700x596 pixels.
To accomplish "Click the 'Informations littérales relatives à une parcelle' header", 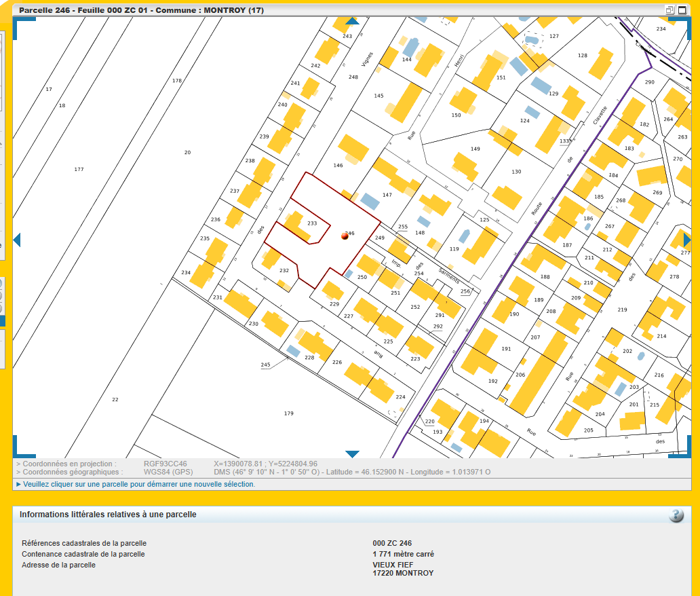I will click(109, 515).
